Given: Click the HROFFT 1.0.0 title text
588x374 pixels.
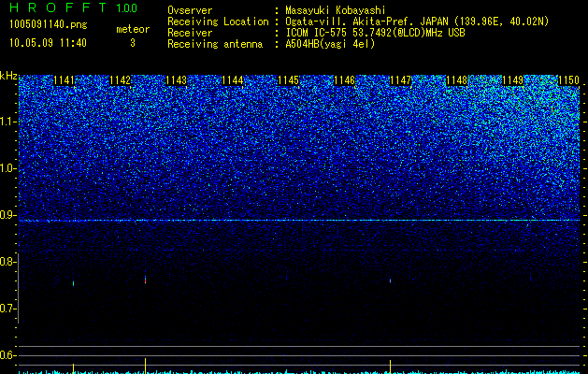Looking at the screenshot, I should [x=73, y=7].
